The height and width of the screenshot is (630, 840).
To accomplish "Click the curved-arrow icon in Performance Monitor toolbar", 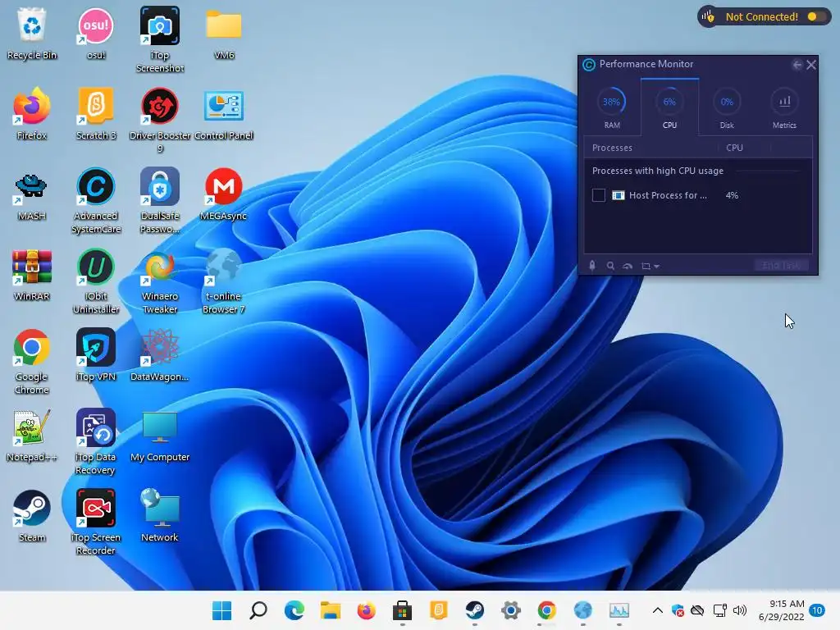I will point(628,266).
